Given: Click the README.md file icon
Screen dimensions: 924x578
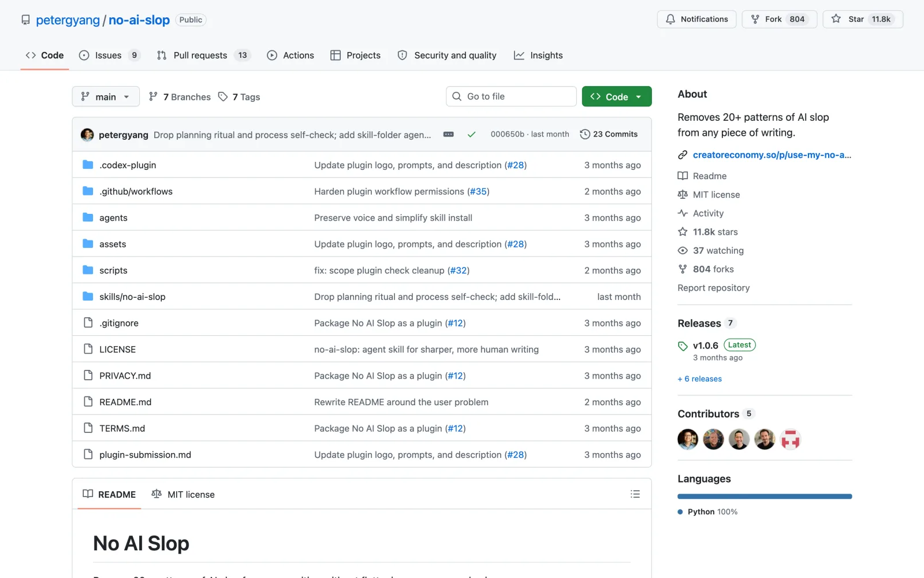Looking at the screenshot, I should [88, 402].
